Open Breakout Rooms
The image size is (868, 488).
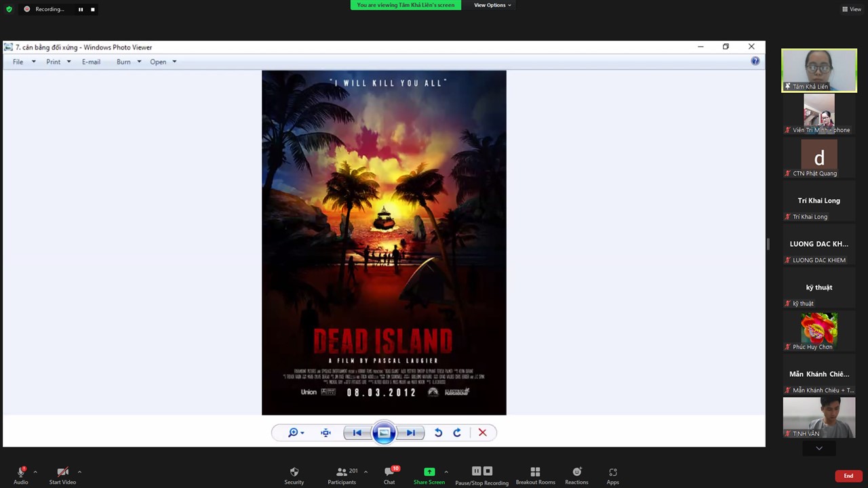[535, 475]
